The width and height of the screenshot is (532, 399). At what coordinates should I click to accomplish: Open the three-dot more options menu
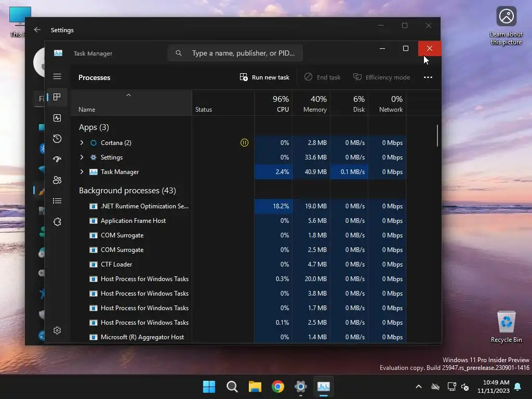pyautogui.click(x=428, y=77)
